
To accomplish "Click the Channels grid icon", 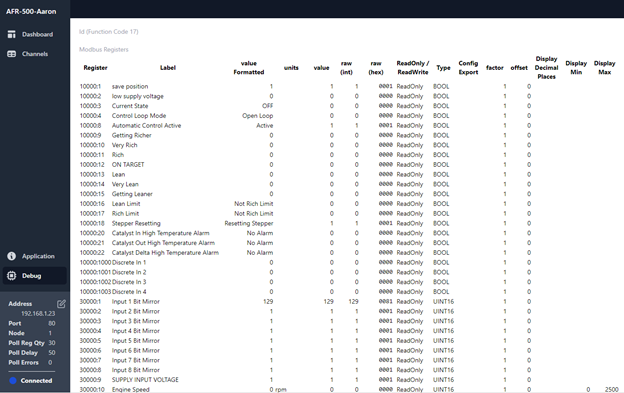I will (12, 54).
